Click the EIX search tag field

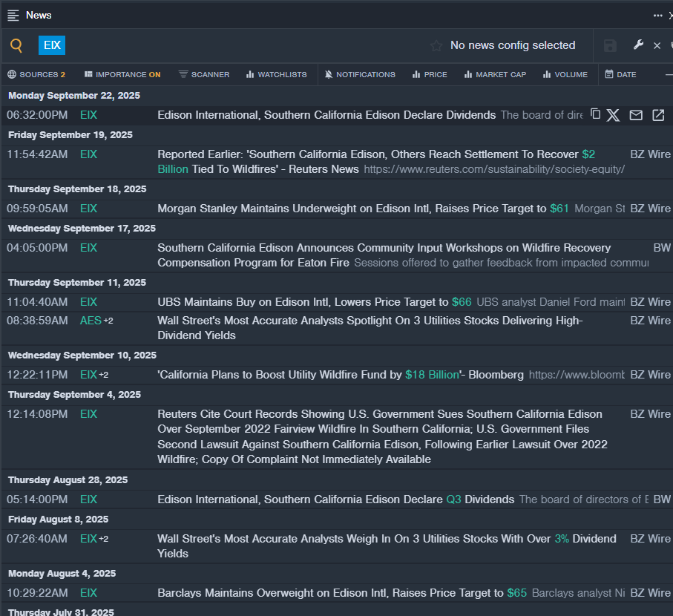click(52, 45)
